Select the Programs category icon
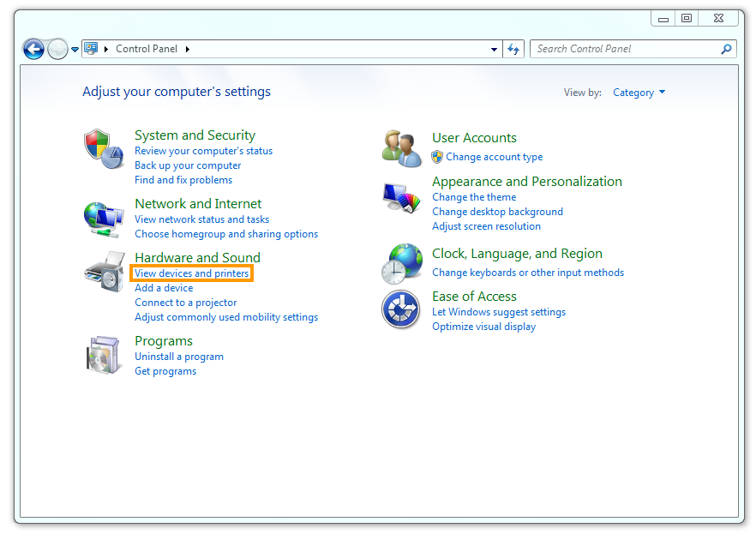Viewport: 756px width, 534px height. point(103,353)
